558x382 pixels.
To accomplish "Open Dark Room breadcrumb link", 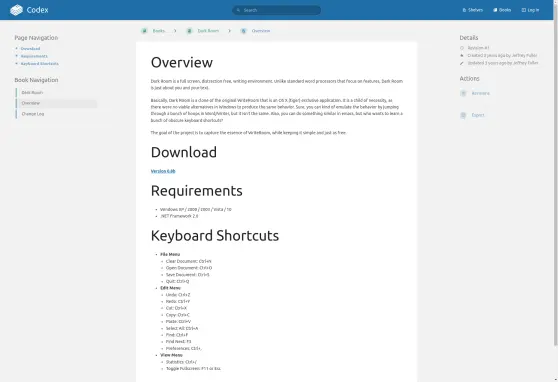I will pos(208,31).
